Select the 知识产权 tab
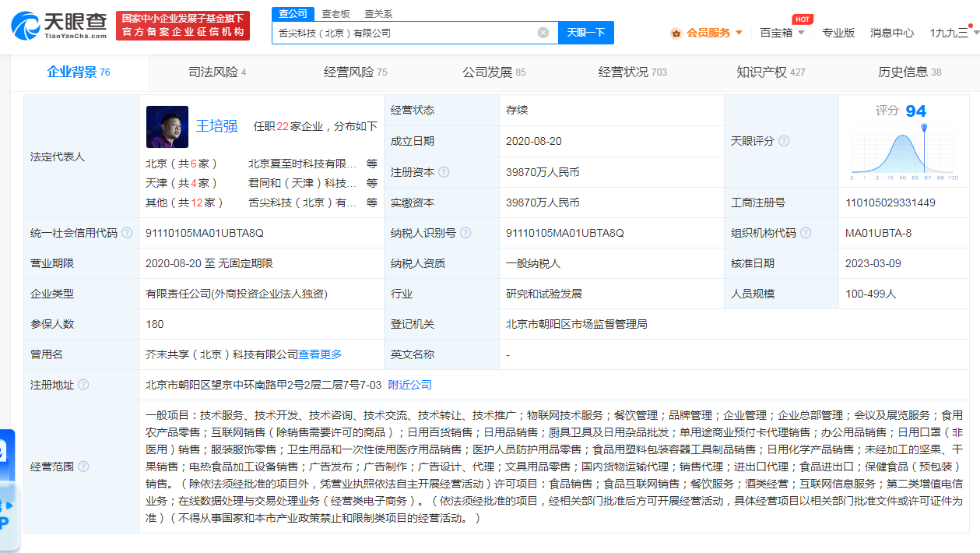Image resolution: width=980 pixels, height=553 pixels. tap(771, 72)
